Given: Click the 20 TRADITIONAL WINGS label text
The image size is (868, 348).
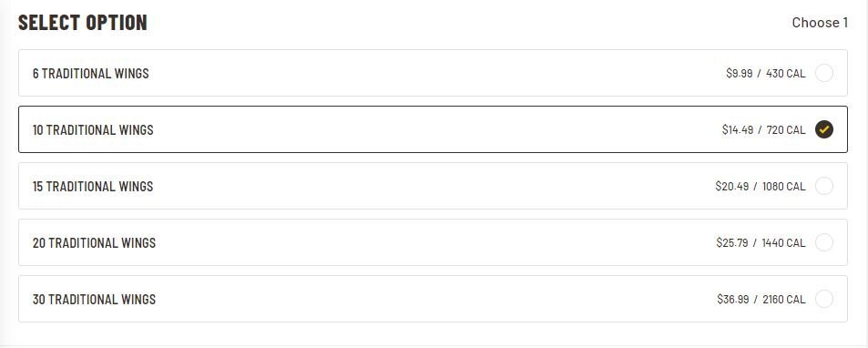Looking at the screenshot, I should [x=94, y=243].
